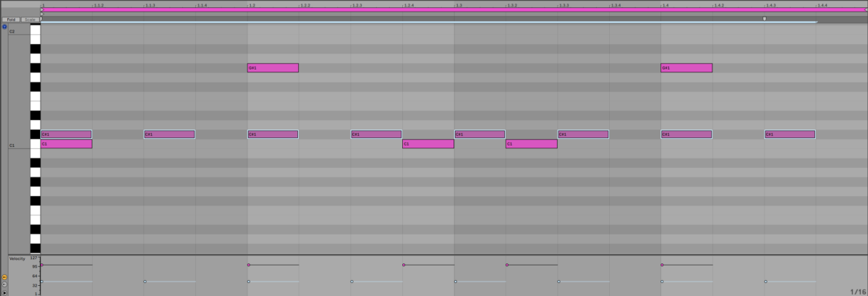The image size is (868, 296).
Task: Click the gray lane selector icon below the yellow one
Action: pyautogui.click(x=4, y=284)
